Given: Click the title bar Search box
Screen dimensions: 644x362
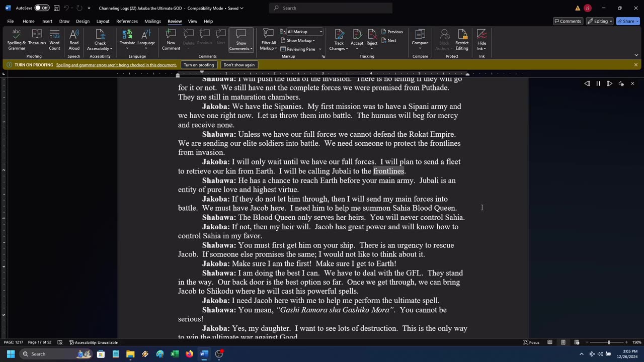Looking at the screenshot, I should (x=331, y=8).
